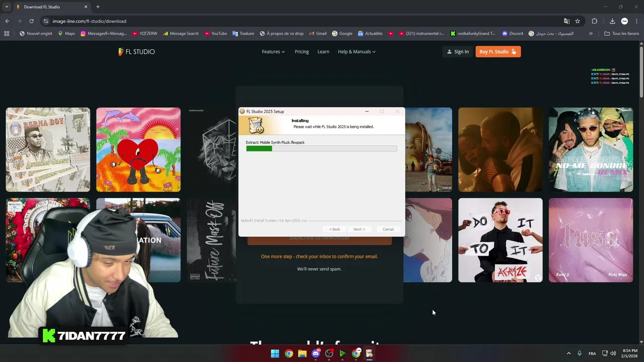Click the red heart album cover
This screenshot has width=644, height=362.
pos(138,149)
